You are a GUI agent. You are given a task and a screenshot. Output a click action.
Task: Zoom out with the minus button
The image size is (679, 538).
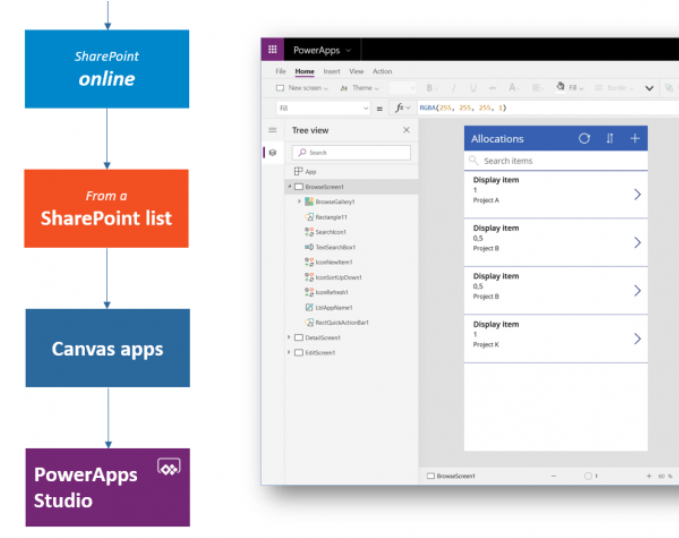[x=553, y=476]
